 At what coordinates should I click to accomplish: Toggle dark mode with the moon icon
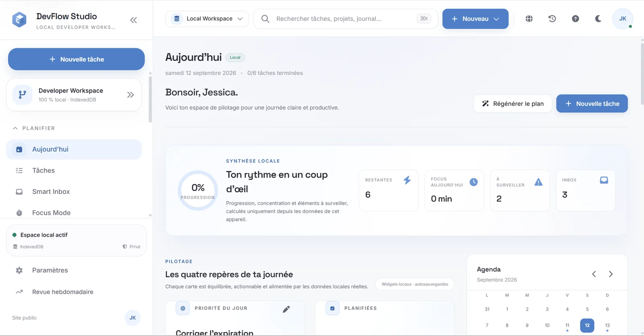pyautogui.click(x=599, y=19)
